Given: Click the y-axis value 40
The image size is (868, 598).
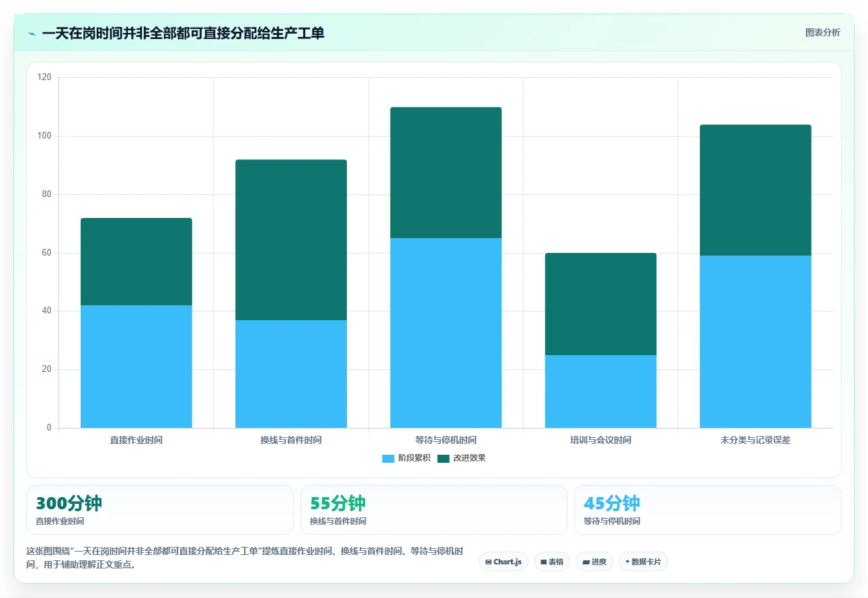Looking at the screenshot, I should (46, 311).
